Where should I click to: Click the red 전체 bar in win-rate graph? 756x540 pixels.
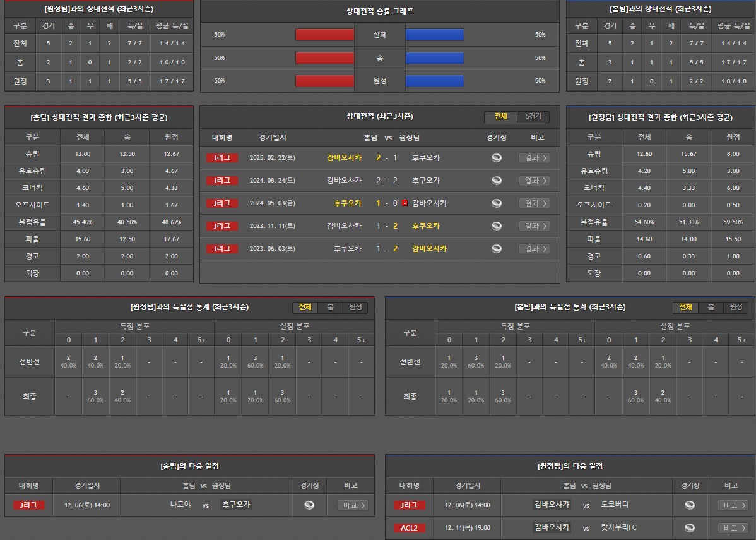(324, 35)
